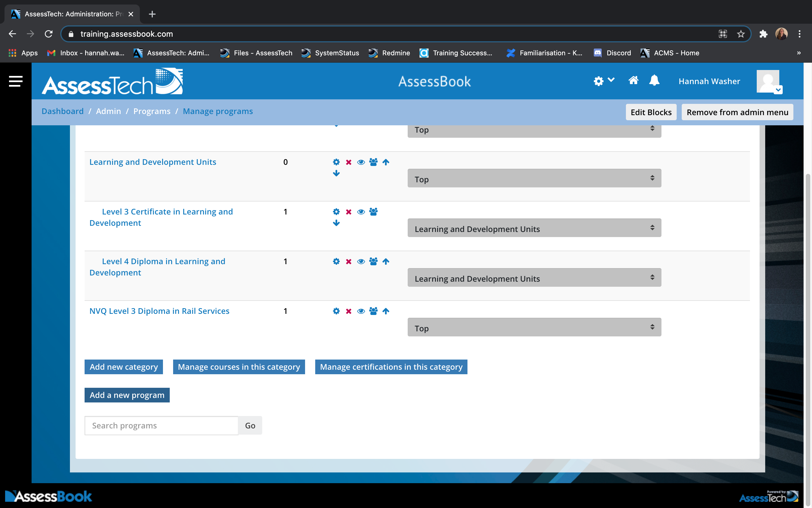Open Level 4 Diploma in Learning and Development link
Screen dimensions: 812x508
pyautogui.click(x=157, y=267)
